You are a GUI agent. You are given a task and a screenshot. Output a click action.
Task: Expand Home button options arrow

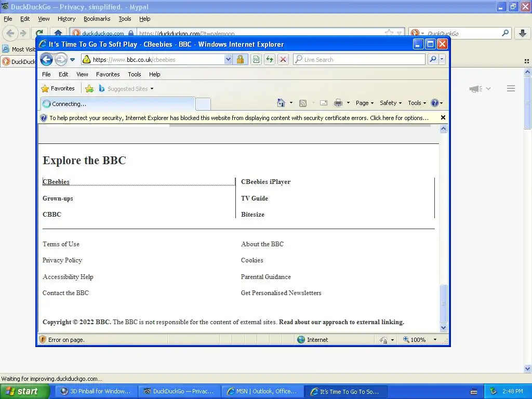coord(291,103)
